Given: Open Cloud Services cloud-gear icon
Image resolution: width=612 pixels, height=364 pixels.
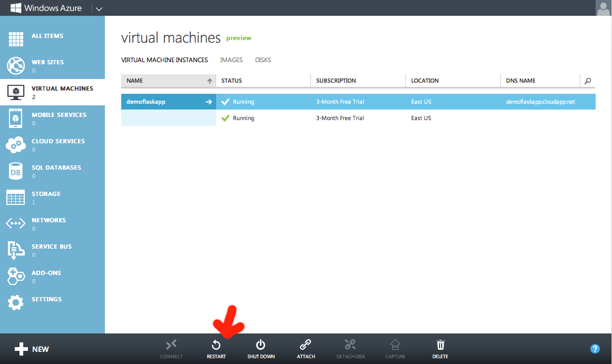Looking at the screenshot, I should point(16,145).
